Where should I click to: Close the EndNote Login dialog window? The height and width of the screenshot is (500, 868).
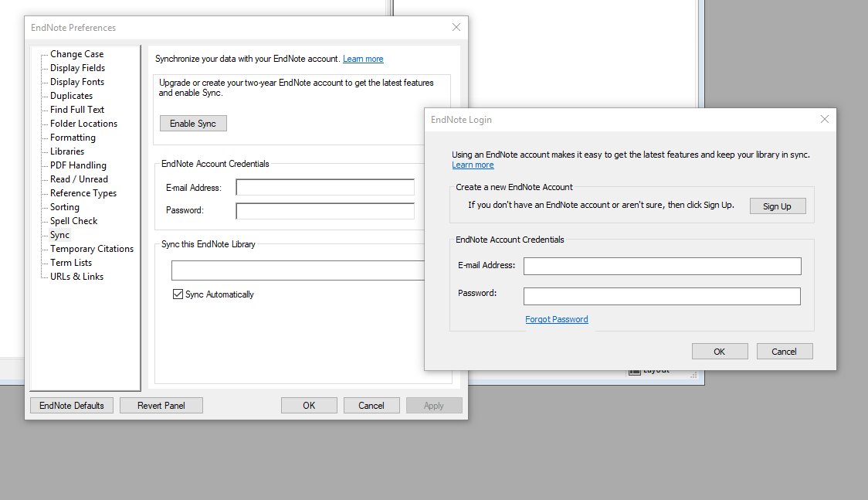pos(824,120)
